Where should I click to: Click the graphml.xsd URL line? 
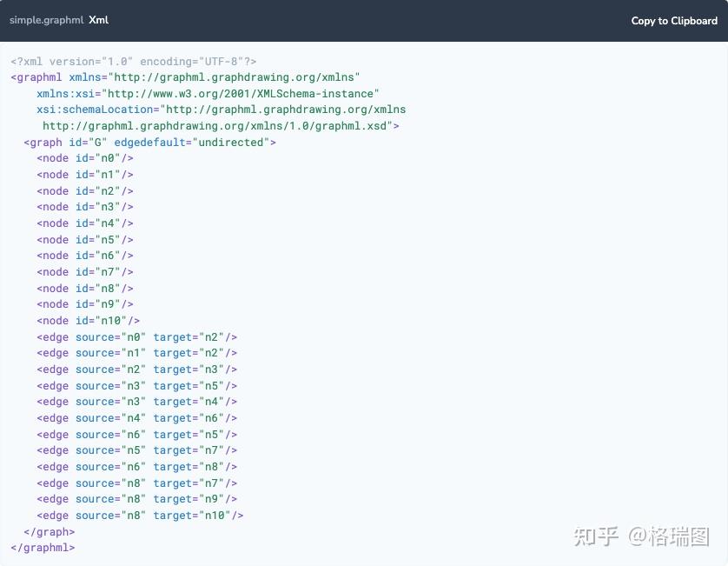point(221,126)
